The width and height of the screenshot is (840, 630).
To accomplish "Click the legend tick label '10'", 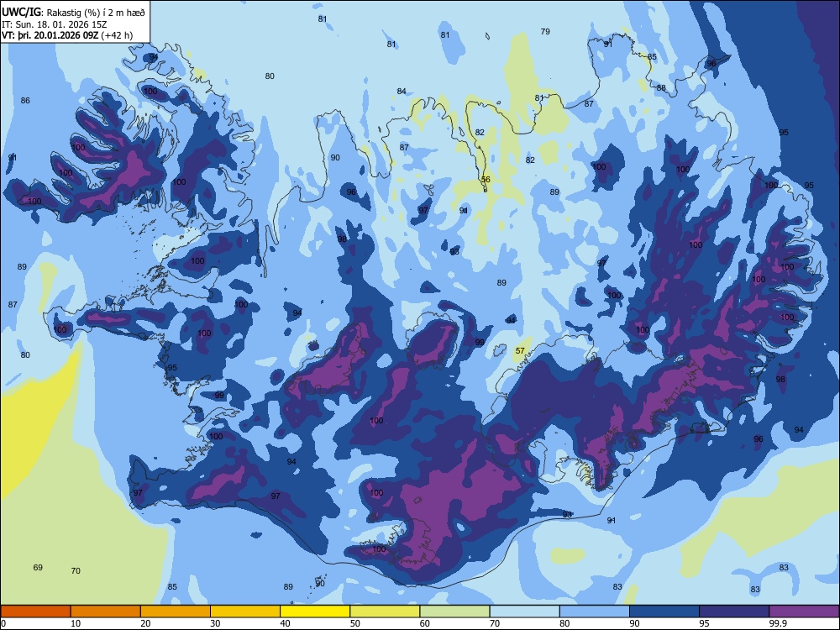I will [x=76, y=623].
